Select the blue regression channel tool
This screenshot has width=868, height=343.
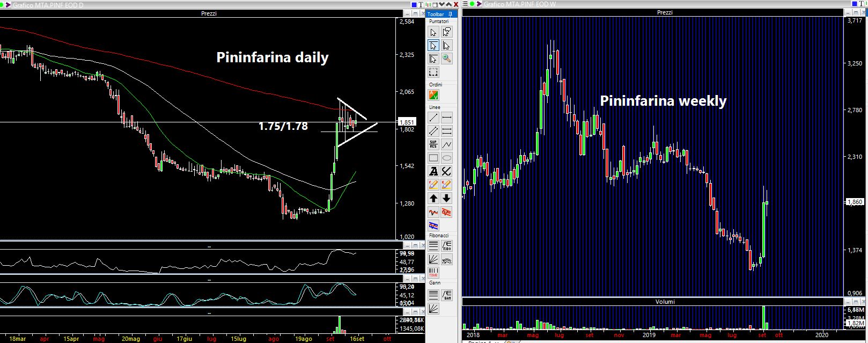(433, 225)
